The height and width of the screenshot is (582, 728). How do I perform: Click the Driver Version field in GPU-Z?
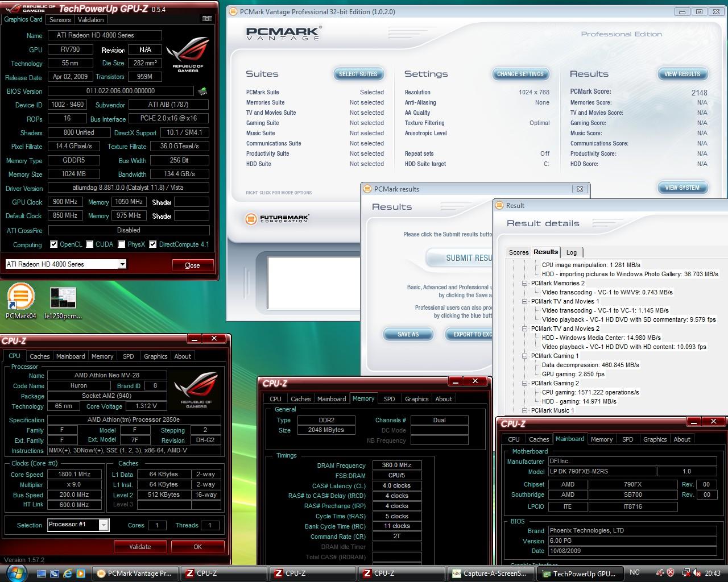click(x=129, y=188)
